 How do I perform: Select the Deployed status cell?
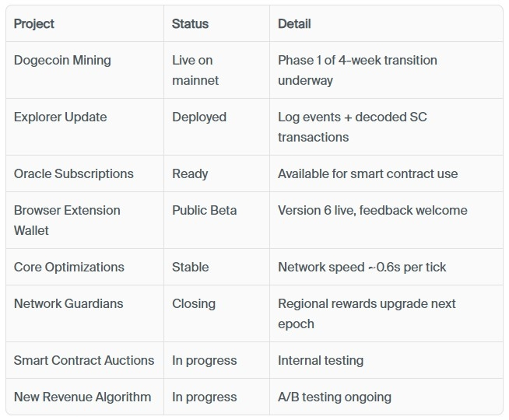[199, 117]
